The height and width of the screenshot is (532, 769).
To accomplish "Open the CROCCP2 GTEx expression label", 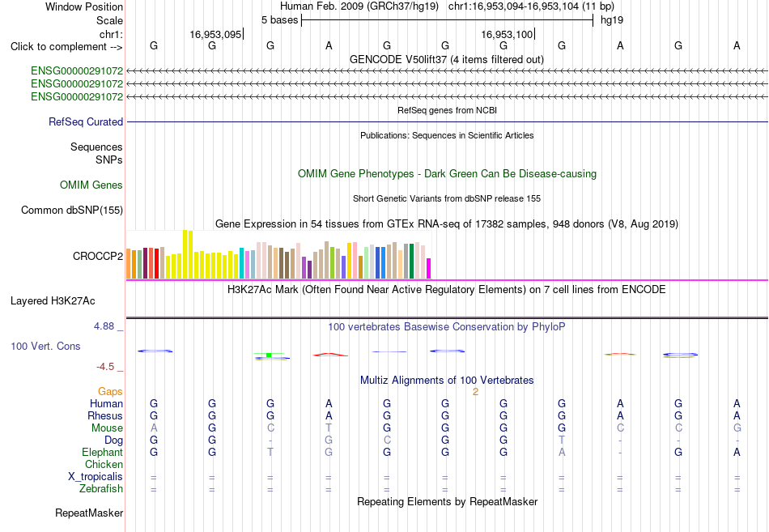I will pyautogui.click(x=98, y=256).
